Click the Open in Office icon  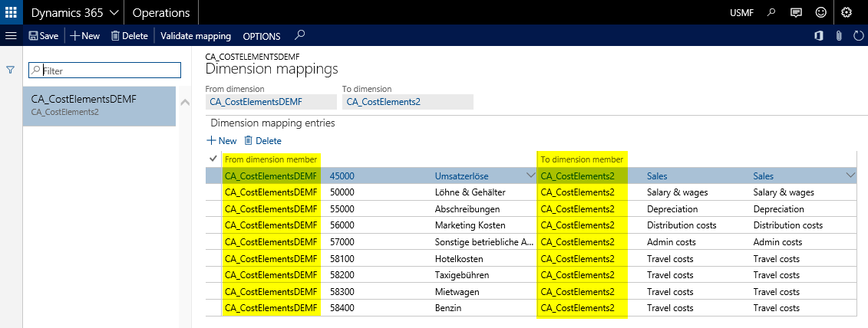(818, 36)
